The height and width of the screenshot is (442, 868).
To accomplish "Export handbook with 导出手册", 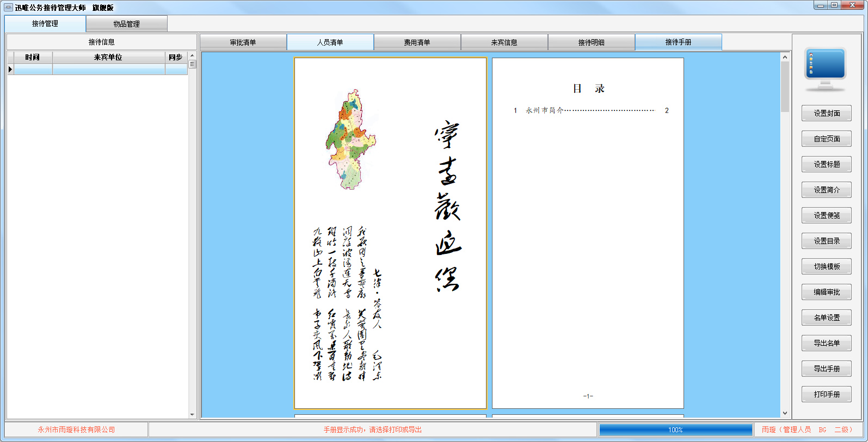I will click(827, 369).
